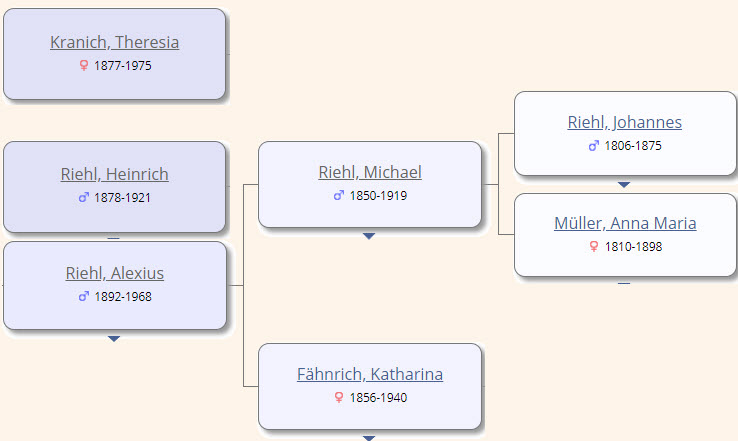Open the Riehl, Johannes name link
The image size is (738, 441).
tap(625, 122)
